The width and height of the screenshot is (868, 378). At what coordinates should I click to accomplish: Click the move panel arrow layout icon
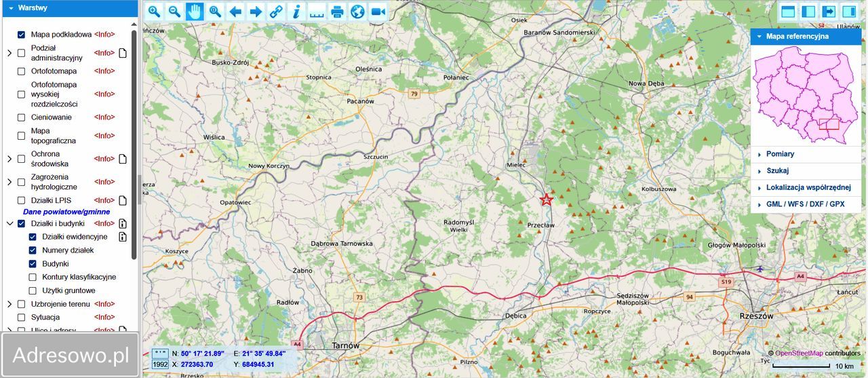tap(829, 12)
